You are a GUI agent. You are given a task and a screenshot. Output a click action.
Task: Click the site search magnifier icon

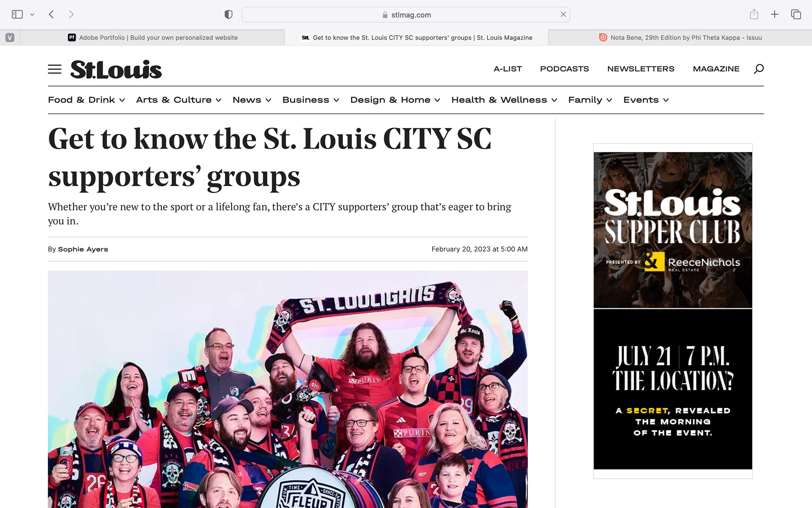point(759,69)
